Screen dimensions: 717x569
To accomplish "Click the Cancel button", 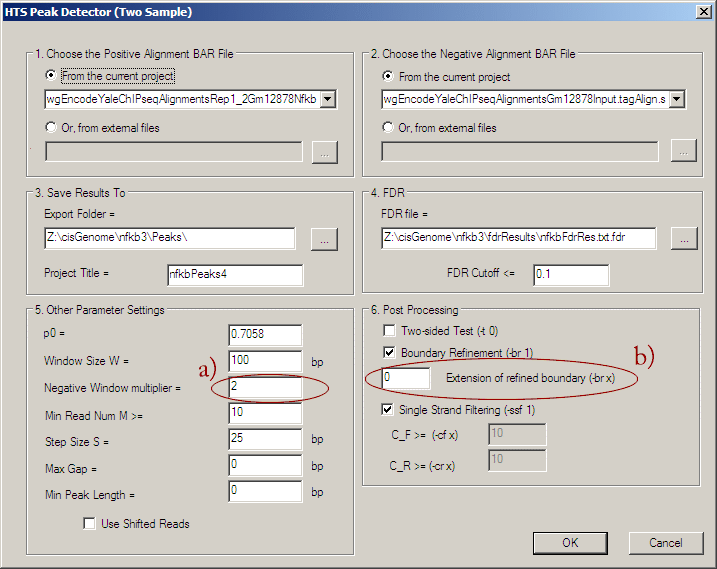I will point(665,542).
